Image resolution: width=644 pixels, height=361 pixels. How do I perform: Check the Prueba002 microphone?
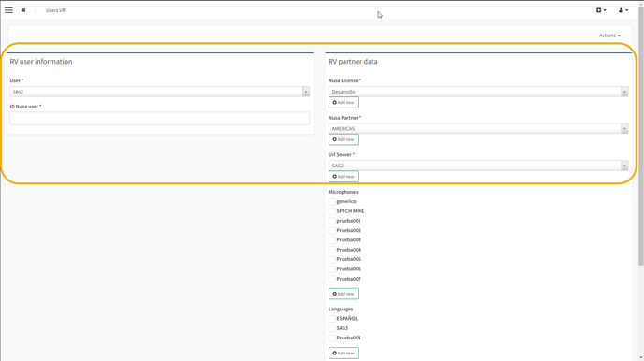coord(332,231)
